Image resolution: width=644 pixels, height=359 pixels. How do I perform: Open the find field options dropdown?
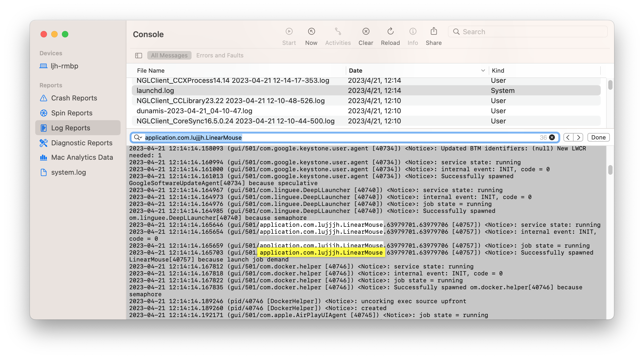[138, 138]
